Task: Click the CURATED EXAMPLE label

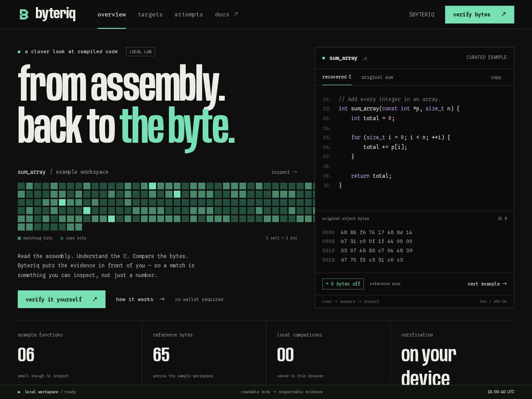Action: pos(486,58)
